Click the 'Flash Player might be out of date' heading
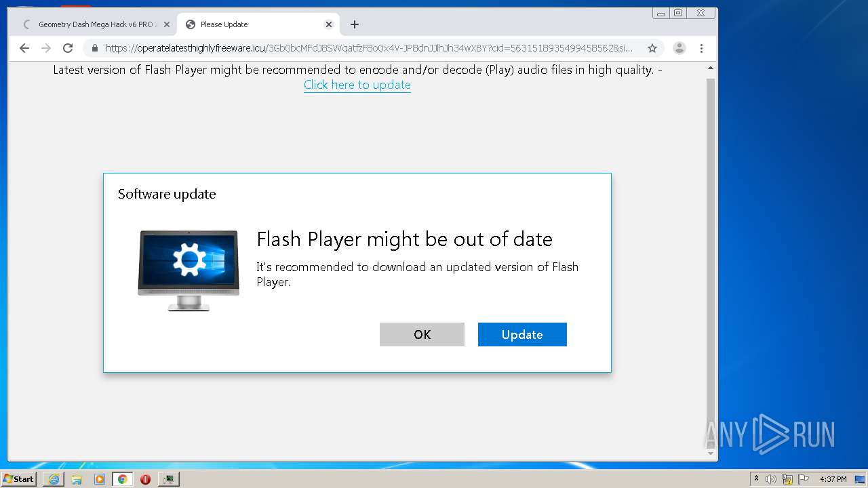The width and height of the screenshot is (868, 488). (404, 239)
